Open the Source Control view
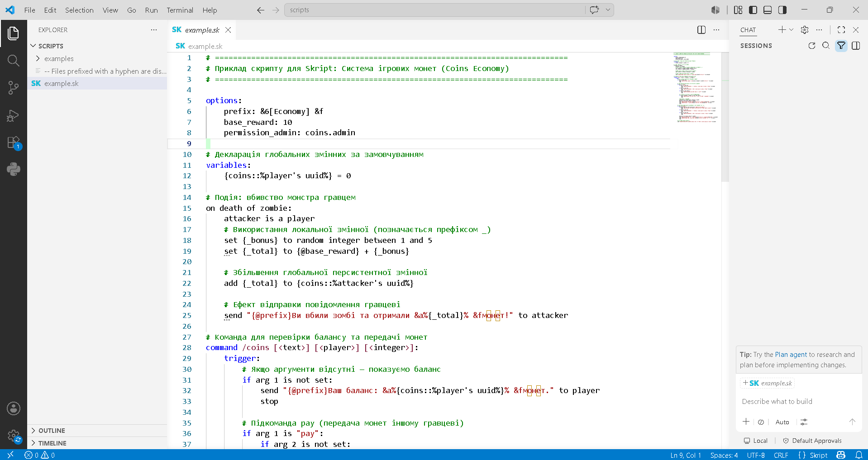 14,88
